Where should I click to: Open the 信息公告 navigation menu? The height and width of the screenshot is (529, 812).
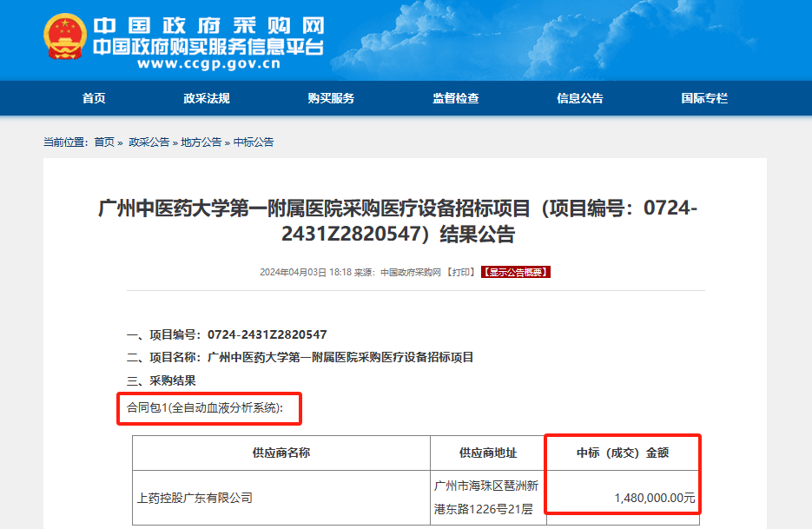tap(580, 98)
